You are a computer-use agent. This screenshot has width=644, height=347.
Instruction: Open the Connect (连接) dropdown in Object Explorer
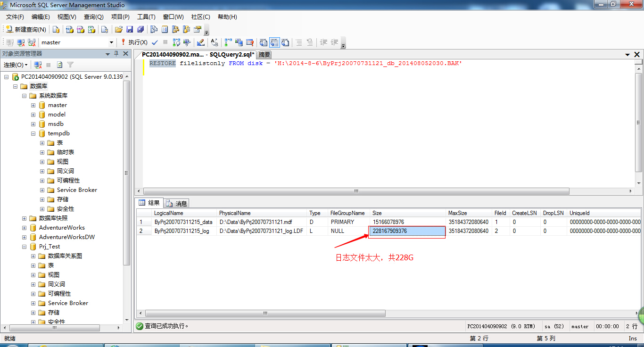16,65
